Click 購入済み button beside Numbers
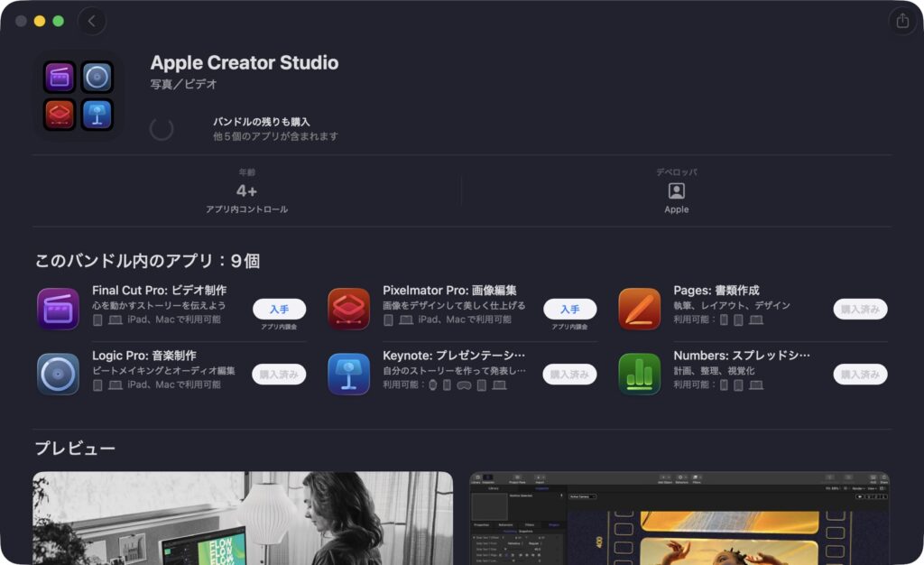924x565 pixels. (x=860, y=375)
